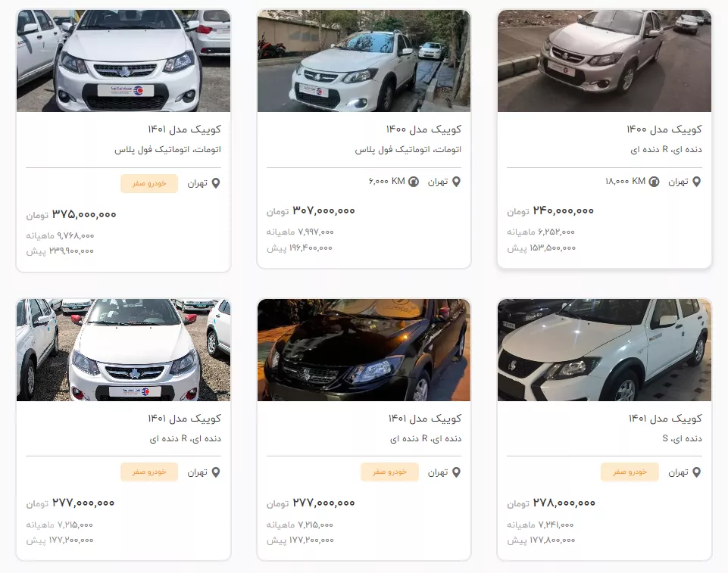Viewport: 728px width, 573px height.
Task: Click odometer icon beside 18,000 KM
Action: (x=654, y=182)
